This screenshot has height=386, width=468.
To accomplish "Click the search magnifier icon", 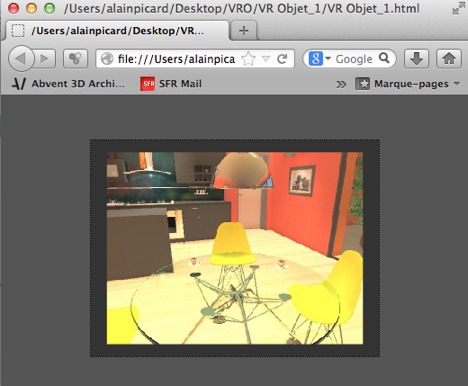I will (384, 58).
